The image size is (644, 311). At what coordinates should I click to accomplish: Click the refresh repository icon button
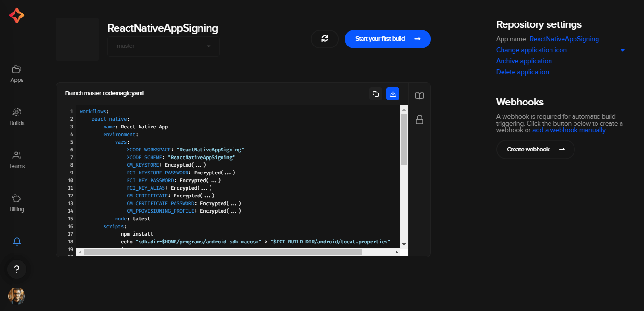pos(325,39)
